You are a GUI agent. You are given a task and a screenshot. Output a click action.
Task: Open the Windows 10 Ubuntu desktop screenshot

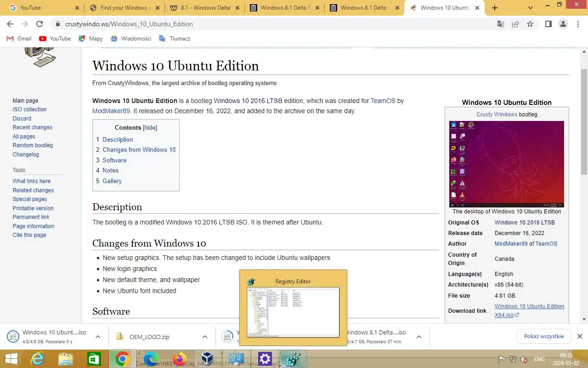pyautogui.click(x=506, y=164)
